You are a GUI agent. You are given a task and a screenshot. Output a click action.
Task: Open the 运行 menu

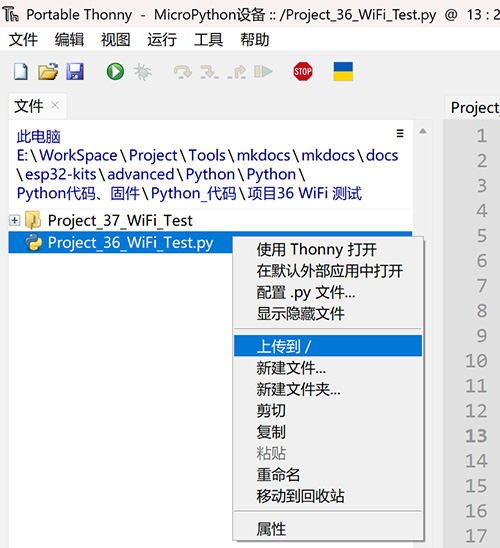tap(162, 39)
